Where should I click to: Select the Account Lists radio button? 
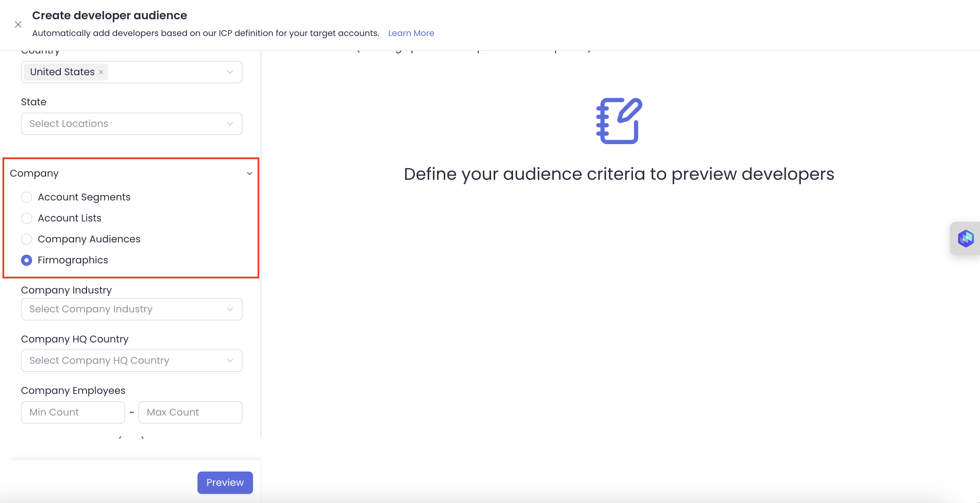pyautogui.click(x=27, y=218)
